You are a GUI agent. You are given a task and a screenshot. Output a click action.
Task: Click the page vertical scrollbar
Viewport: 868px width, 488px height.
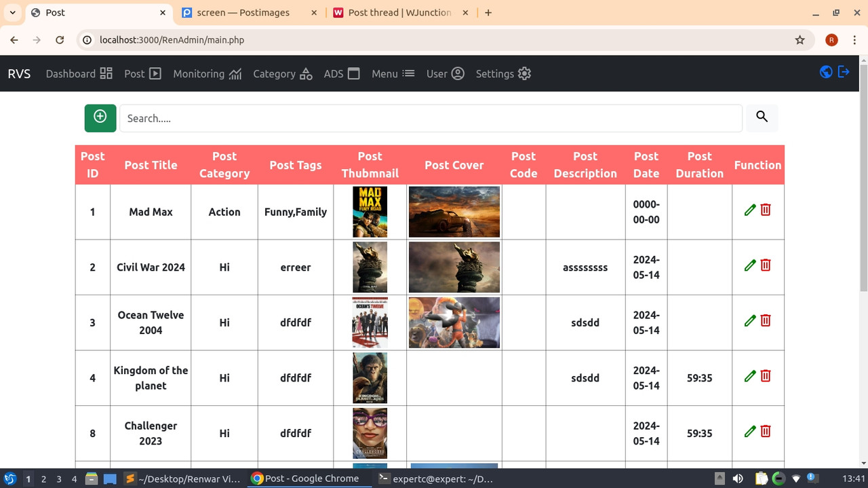[863, 176]
